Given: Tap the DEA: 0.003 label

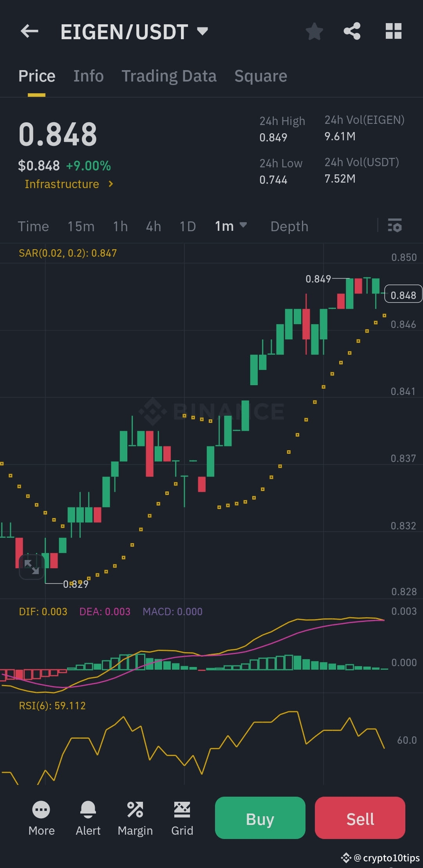Looking at the screenshot, I should 105,611.
